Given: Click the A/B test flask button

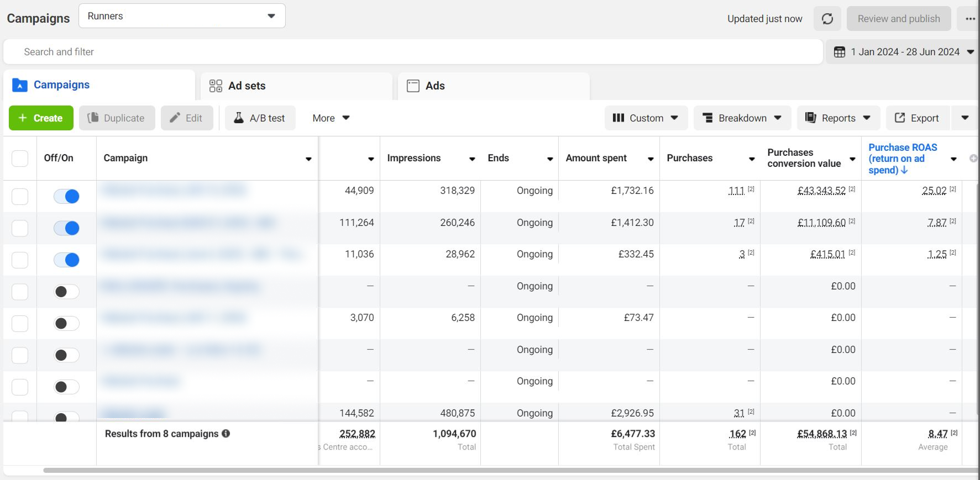Looking at the screenshot, I should click(260, 118).
